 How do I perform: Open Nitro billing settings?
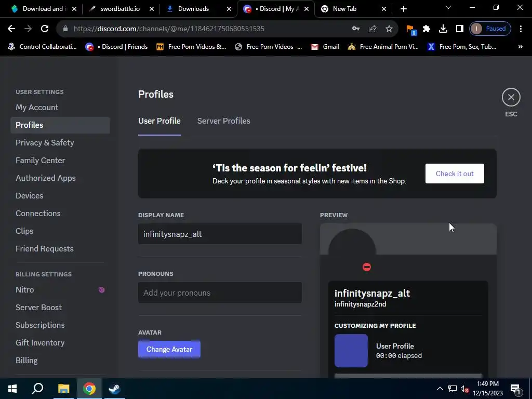[x=60, y=290]
